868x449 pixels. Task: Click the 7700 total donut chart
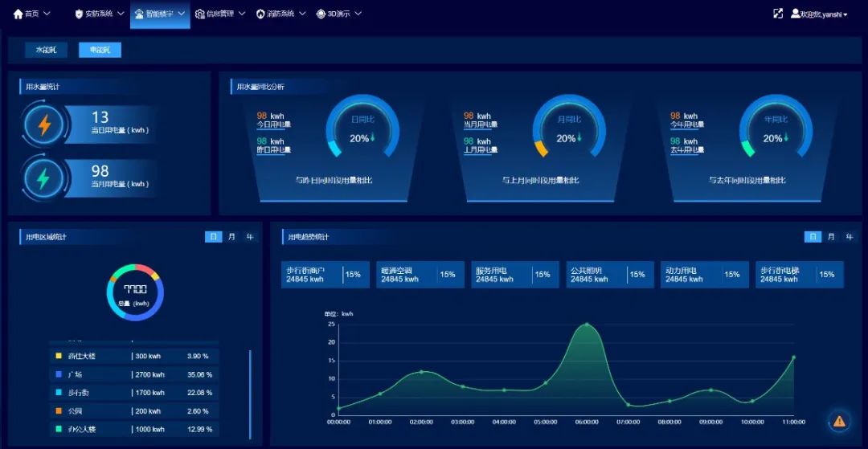(135, 292)
